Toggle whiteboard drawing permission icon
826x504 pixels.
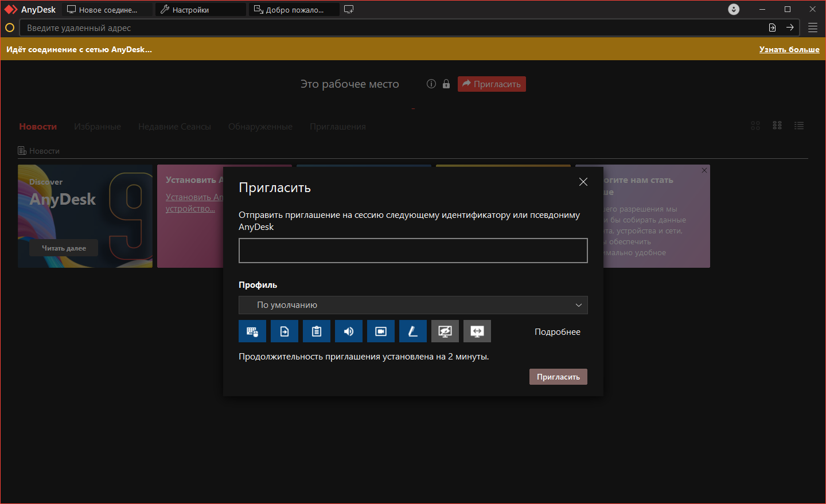click(413, 331)
